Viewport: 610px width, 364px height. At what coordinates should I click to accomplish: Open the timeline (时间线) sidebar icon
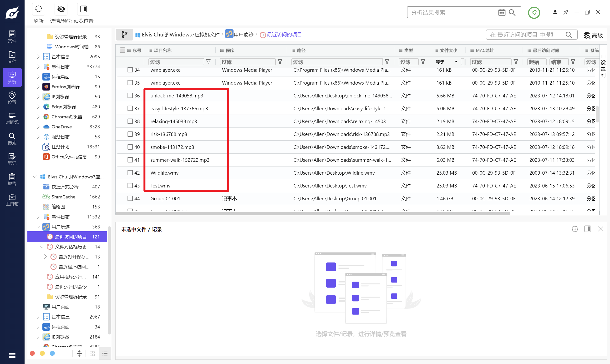point(12,118)
